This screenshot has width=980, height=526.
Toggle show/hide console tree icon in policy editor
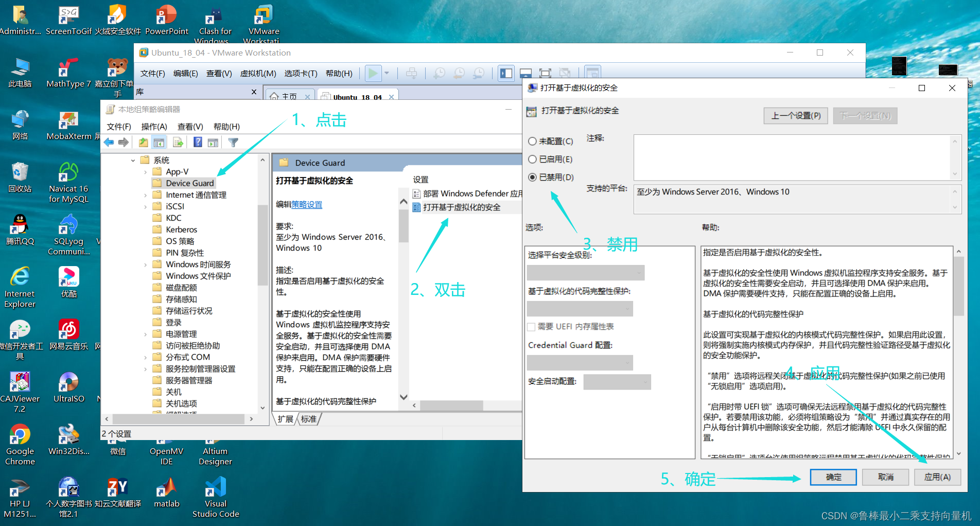159,143
